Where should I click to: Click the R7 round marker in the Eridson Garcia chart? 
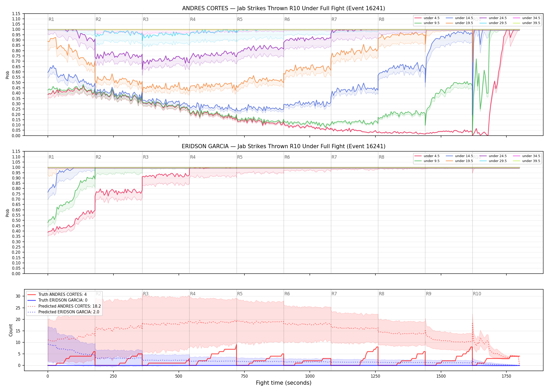click(334, 157)
